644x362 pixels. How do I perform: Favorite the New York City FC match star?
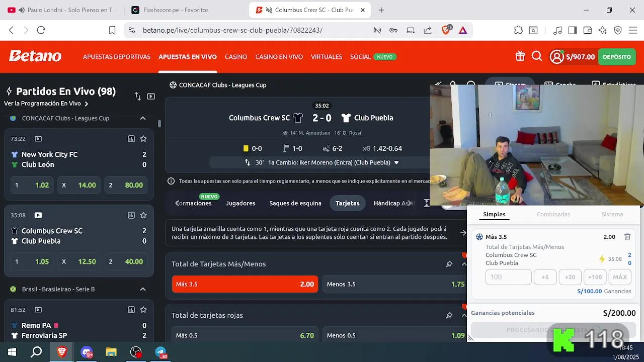(x=143, y=139)
